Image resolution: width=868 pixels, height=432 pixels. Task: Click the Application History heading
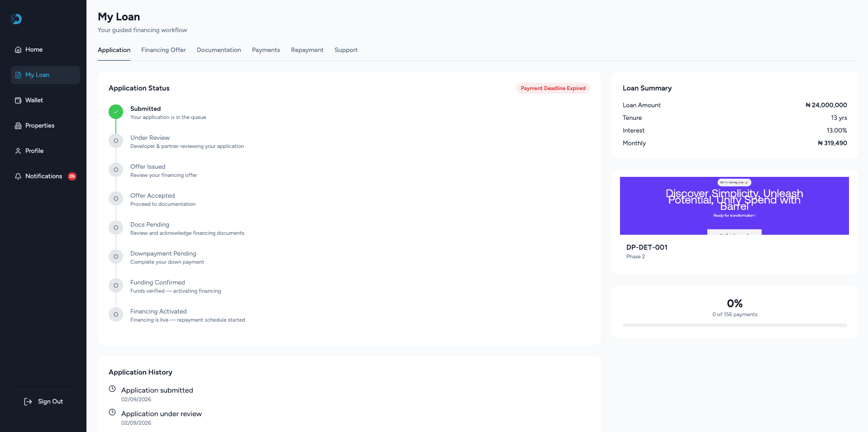(140, 372)
